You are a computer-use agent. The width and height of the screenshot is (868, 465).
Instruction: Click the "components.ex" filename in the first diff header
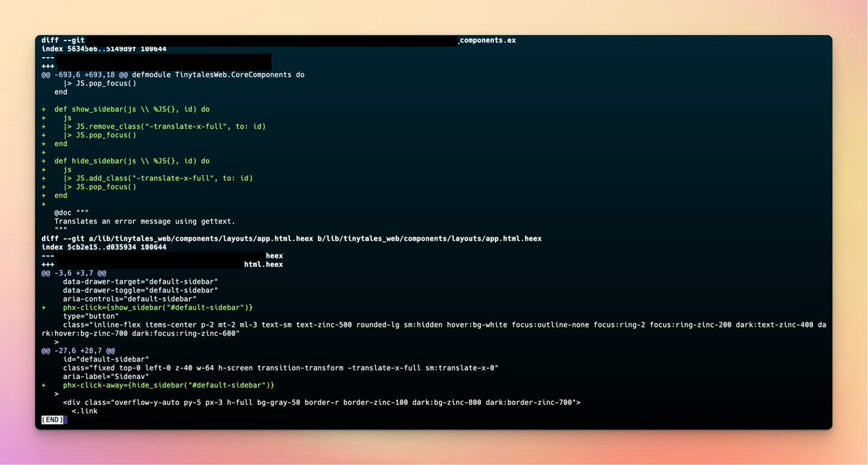488,40
